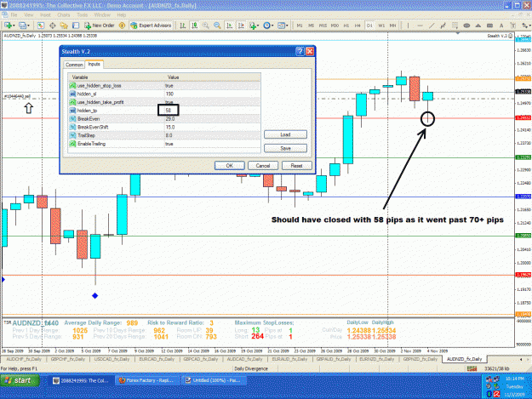Click Reset in Stealth V.2 dialog
Viewport: 532px width, 399px height.
click(296, 166)
